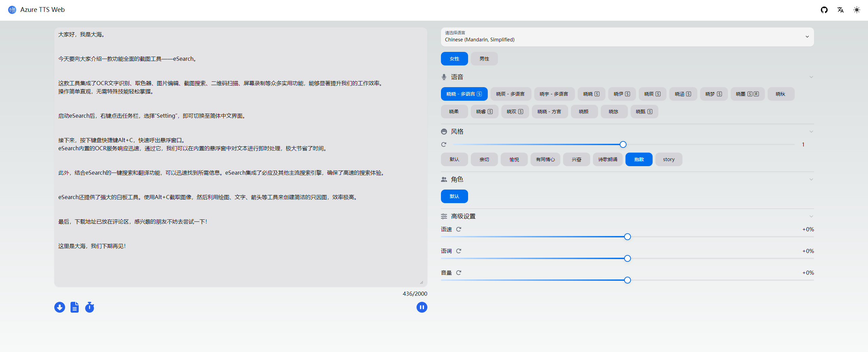Click the 语速 +0% value
The height and width of the screenshot is (352, 868).
point(808,229)
